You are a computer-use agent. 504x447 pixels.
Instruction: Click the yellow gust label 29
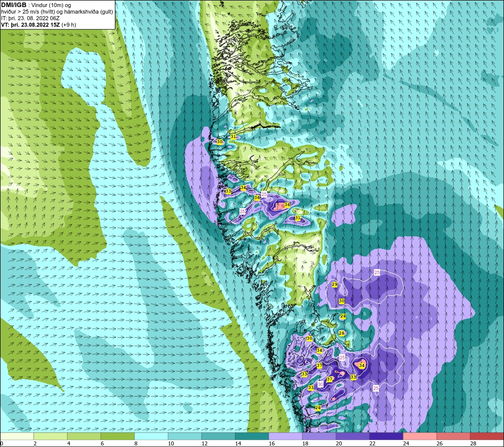[x=335, y=285]
